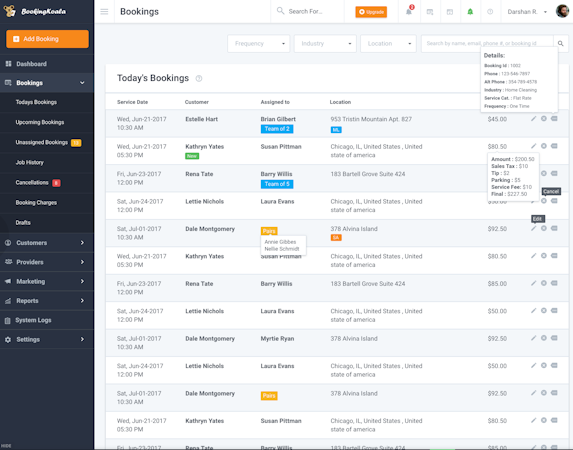Screen dimensions: 573x450
Task: Click the magnifier button of booking search
Action: (x=561, y=44)
